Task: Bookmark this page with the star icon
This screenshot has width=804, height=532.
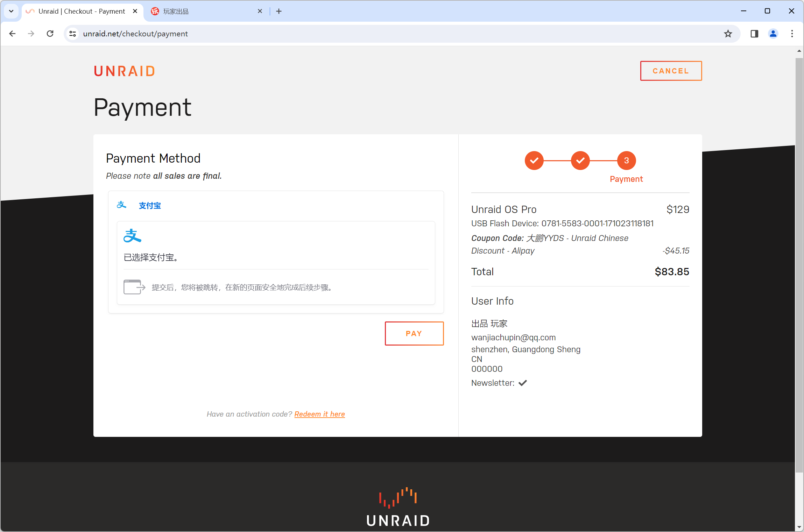Action: [x=728, y=34]
